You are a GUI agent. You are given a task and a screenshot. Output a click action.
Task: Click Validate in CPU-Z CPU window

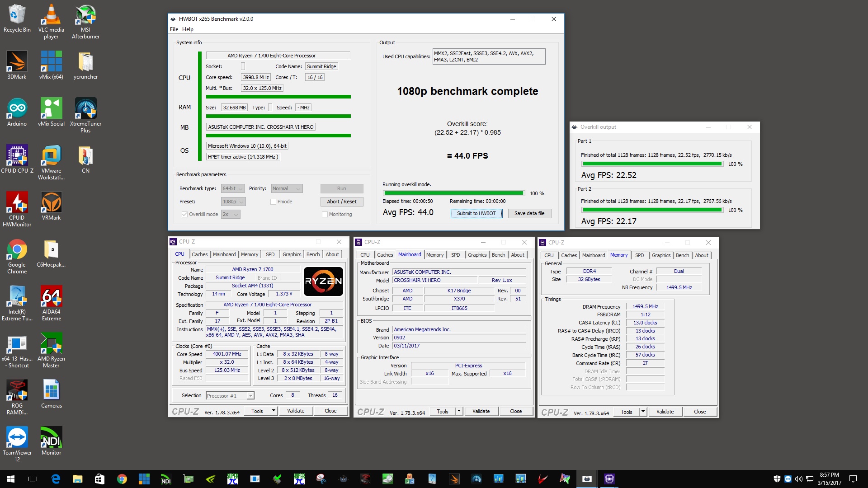point(296,411)
